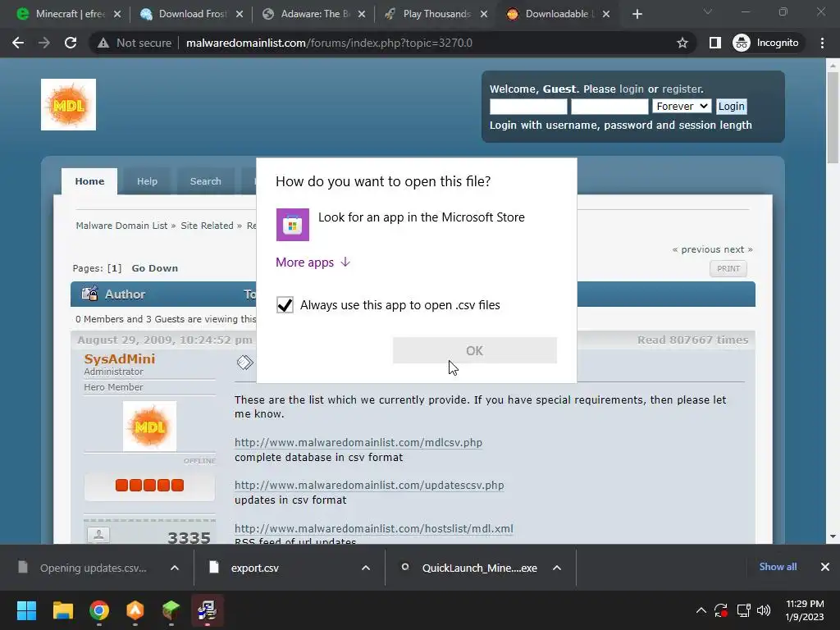840x630 pixels.
Task: Open the mdlcsv.php link
Action: (x=358, y=442)
